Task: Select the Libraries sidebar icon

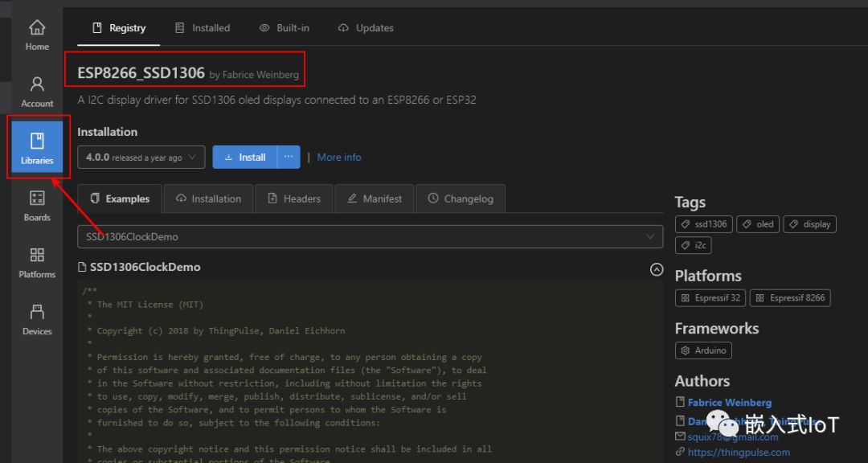Action: pos(37,149)
